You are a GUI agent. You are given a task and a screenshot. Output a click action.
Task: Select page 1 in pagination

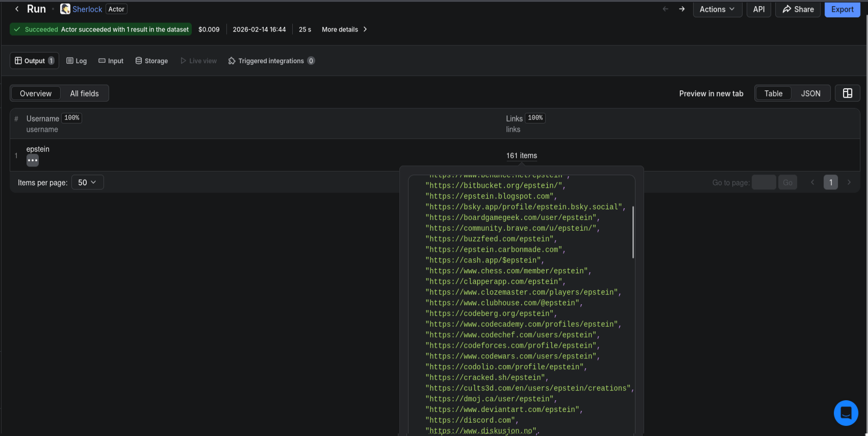831,182
